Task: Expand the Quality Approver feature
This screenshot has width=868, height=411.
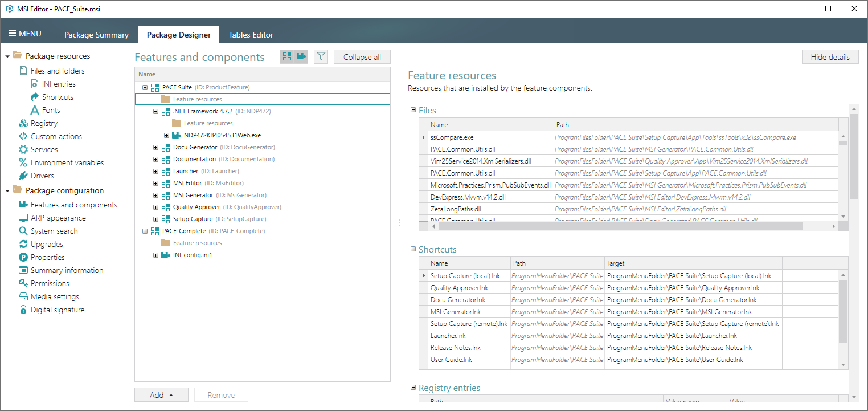Action: [x=155, y=207]
